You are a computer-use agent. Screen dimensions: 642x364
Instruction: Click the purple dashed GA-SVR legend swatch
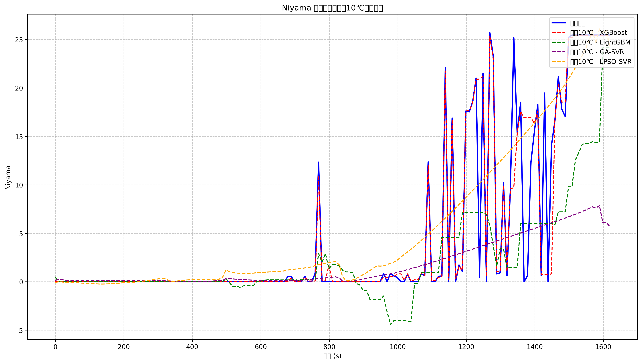[x=559, y=52]
